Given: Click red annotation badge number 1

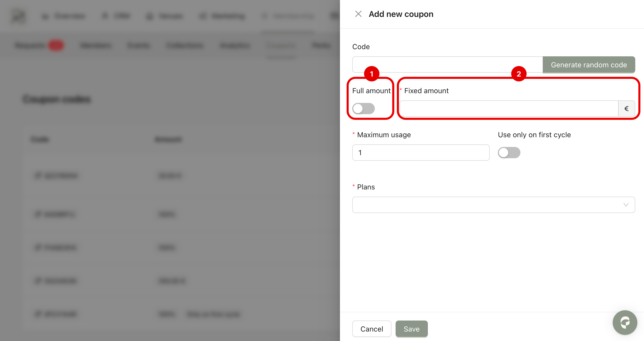Looking at the screenshot, I should pyautogui.click(x=371, y=74).
